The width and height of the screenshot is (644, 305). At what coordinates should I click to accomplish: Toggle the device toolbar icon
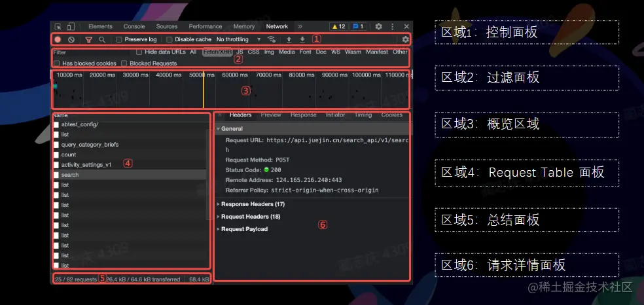71,27
